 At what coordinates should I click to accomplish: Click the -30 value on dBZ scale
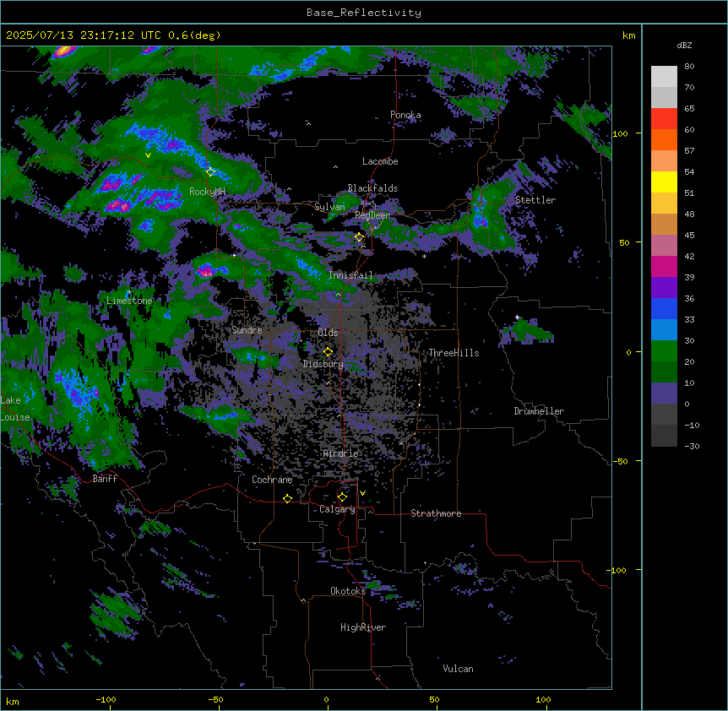tap(692, 446)
